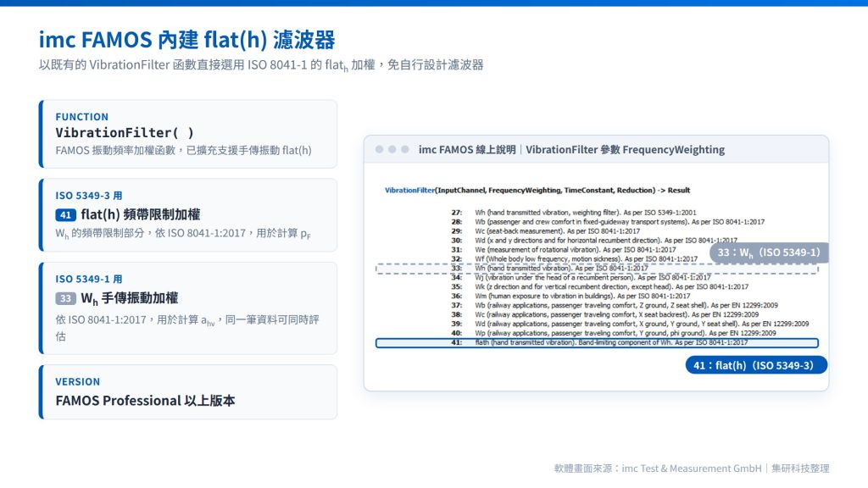Click the 'ISO 5349-1 用' card label

88,280
